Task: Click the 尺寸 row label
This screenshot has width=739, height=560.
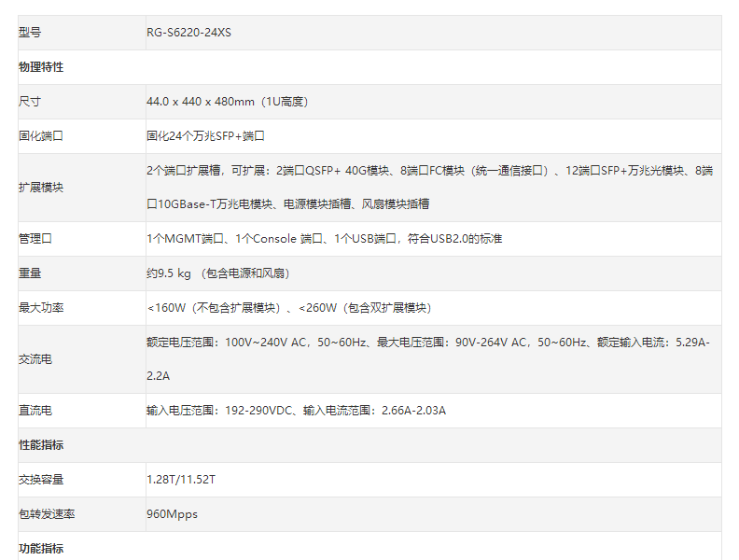Action: [30, 102]
